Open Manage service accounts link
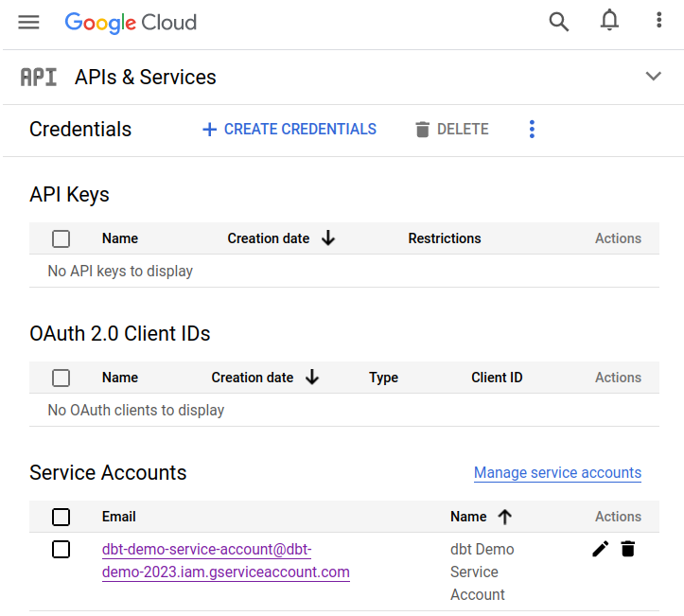 (x=557, y=473)
